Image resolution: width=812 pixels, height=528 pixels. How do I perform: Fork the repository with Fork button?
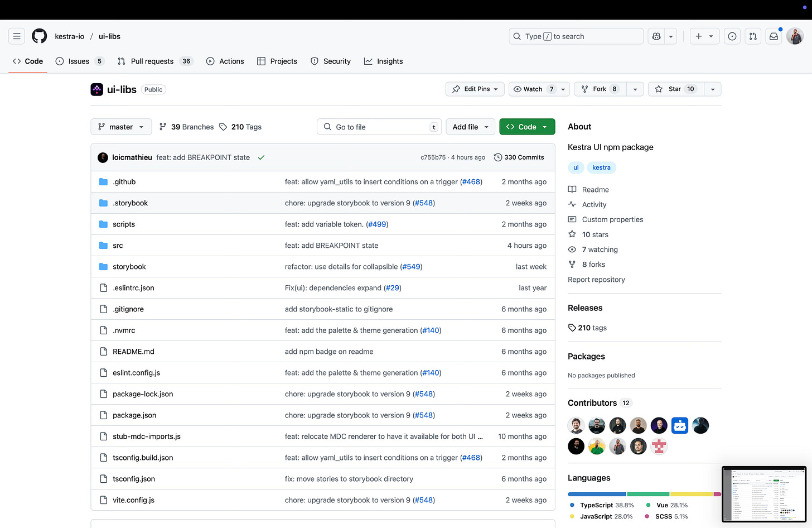coord(600,89)
